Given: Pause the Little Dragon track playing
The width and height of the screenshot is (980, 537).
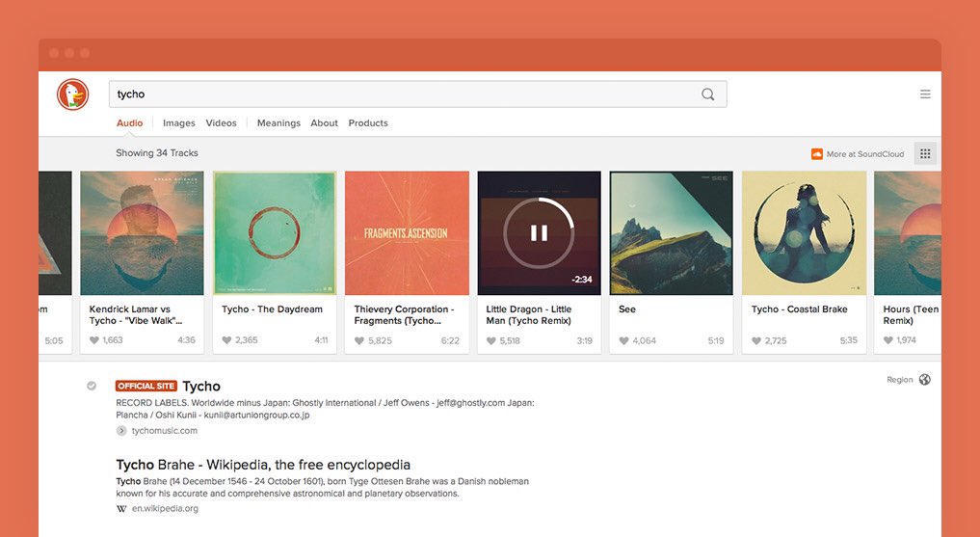Looking at the screenshot, I should click(x=539, y=233).
